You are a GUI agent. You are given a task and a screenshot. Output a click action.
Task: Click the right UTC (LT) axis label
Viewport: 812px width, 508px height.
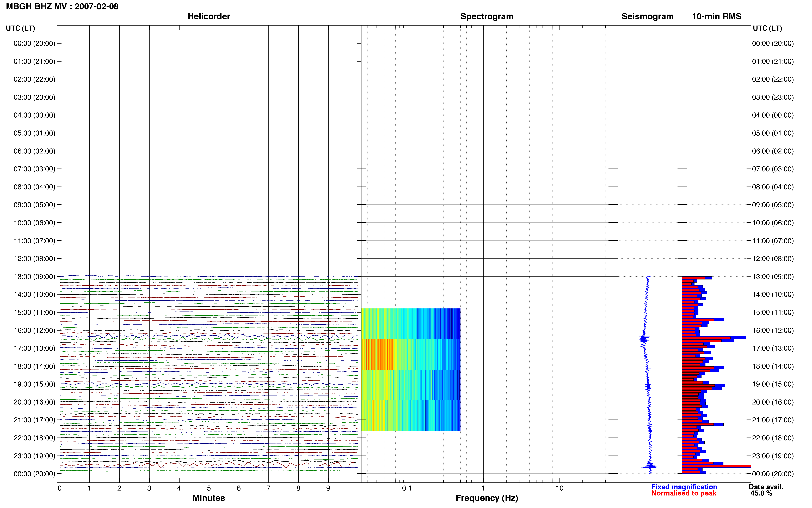(x=767, y=28)
